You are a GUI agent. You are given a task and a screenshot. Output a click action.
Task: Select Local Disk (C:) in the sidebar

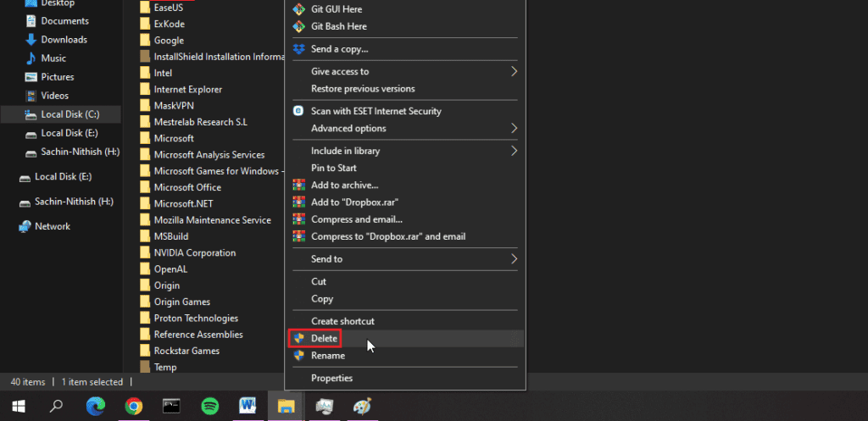[70, 114]
